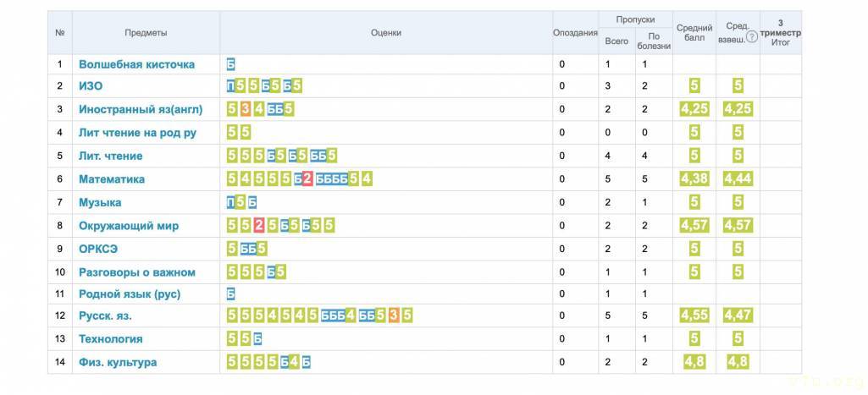Click the red grade 2 in Математика row
868x395 pixels.
click(307, 179)
